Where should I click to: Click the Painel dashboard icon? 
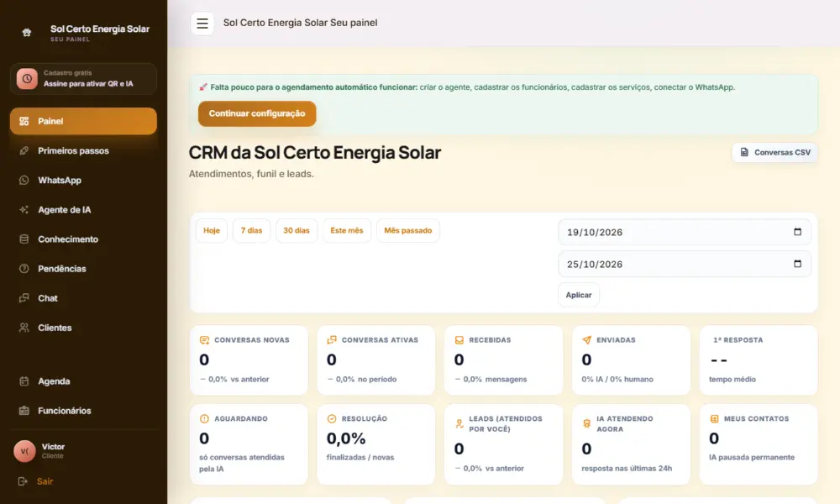tap(24, 121)
